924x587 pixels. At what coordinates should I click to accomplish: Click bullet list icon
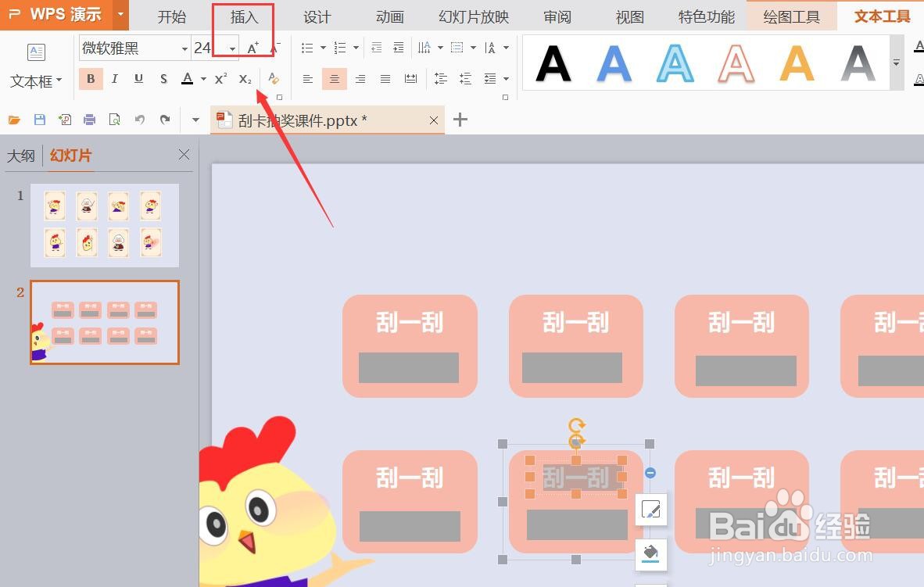307,48
